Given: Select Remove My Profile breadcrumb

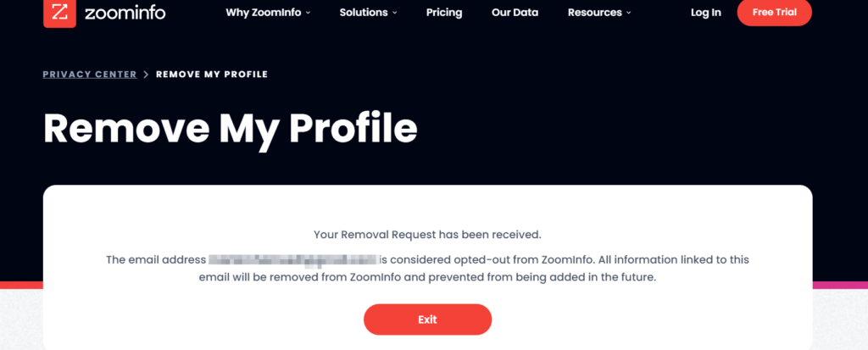Looking at the screenshot, I should (212, 75).
